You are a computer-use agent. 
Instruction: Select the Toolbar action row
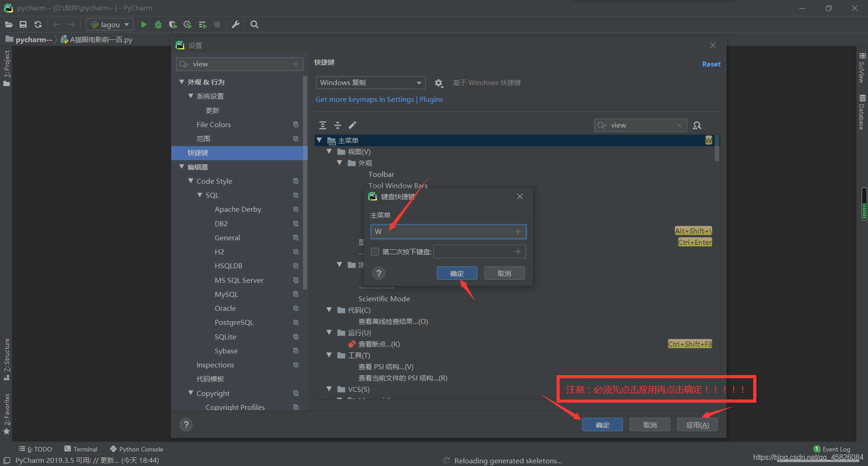381,174
